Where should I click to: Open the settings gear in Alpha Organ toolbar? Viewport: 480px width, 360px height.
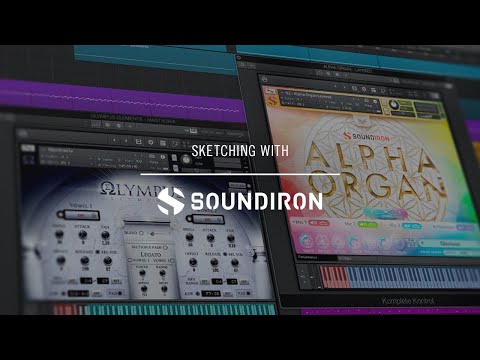(364, 89)
